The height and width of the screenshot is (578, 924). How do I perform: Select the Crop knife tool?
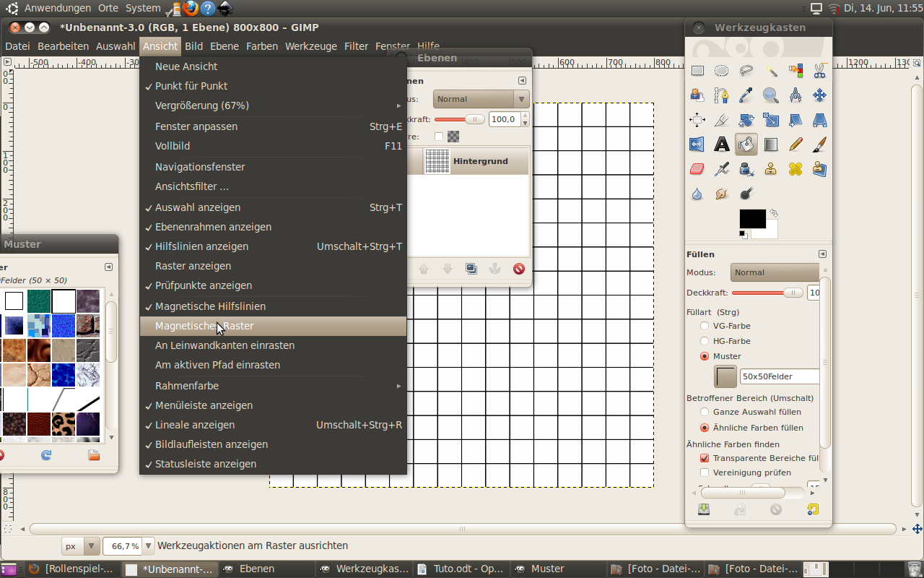[x=722, y=120]
